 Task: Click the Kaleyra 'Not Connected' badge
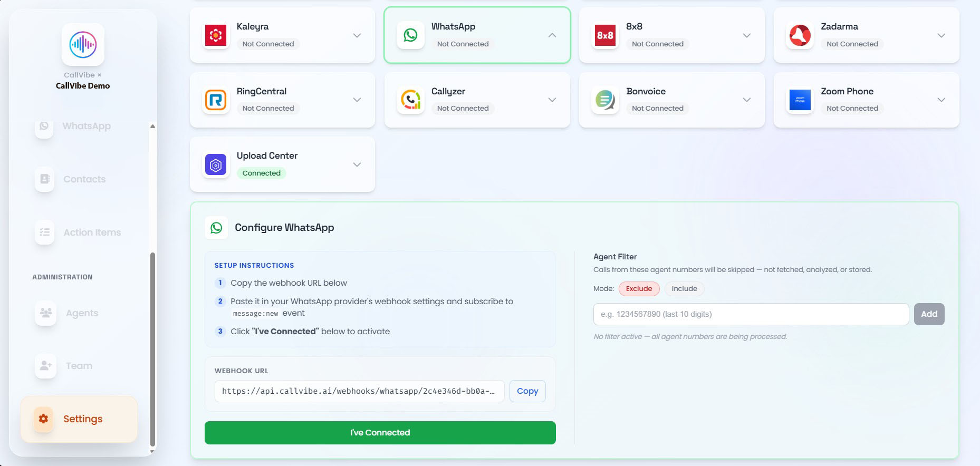click(268, 44)
